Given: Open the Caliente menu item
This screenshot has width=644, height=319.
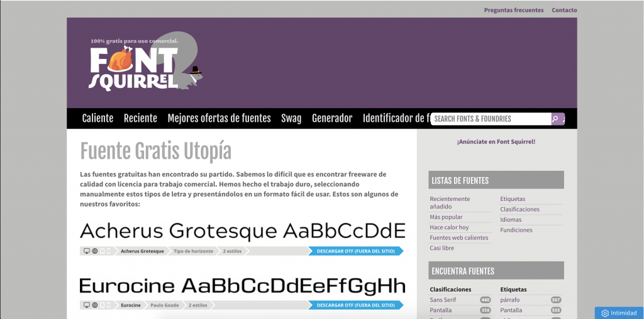Looking at the screenshot, I should [97, 119].
